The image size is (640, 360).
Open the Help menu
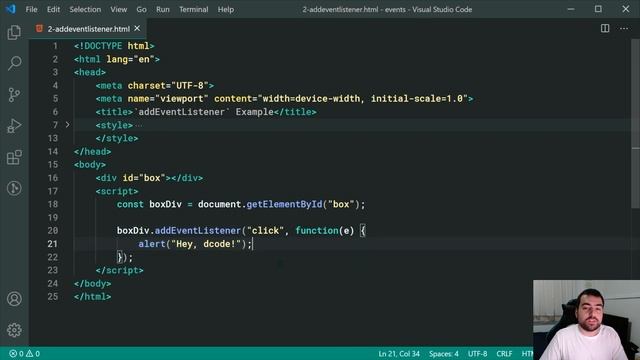(x=225, y=9)
